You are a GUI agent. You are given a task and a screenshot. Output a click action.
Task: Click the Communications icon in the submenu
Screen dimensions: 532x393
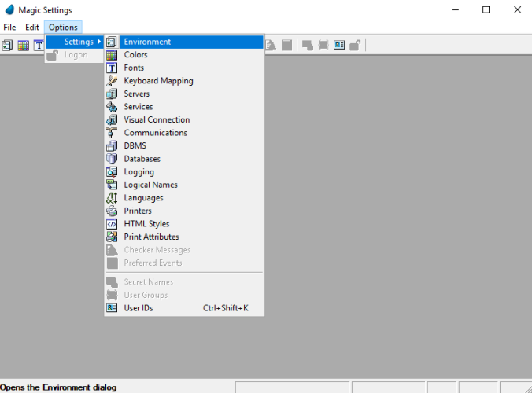click(112, 133)
